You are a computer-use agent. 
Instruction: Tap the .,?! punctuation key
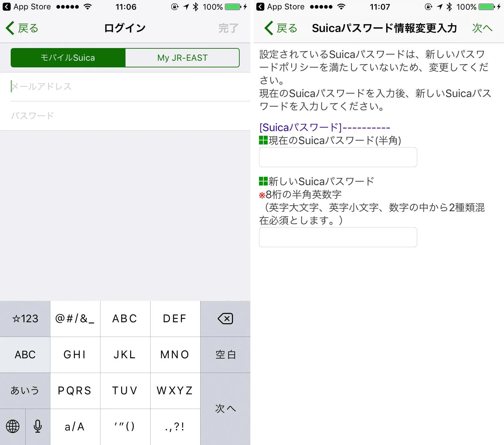(x=175, y=427)
